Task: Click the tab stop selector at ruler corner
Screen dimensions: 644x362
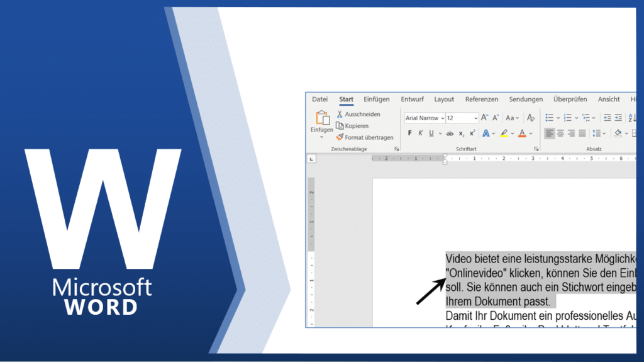Action: pos(312,159)
